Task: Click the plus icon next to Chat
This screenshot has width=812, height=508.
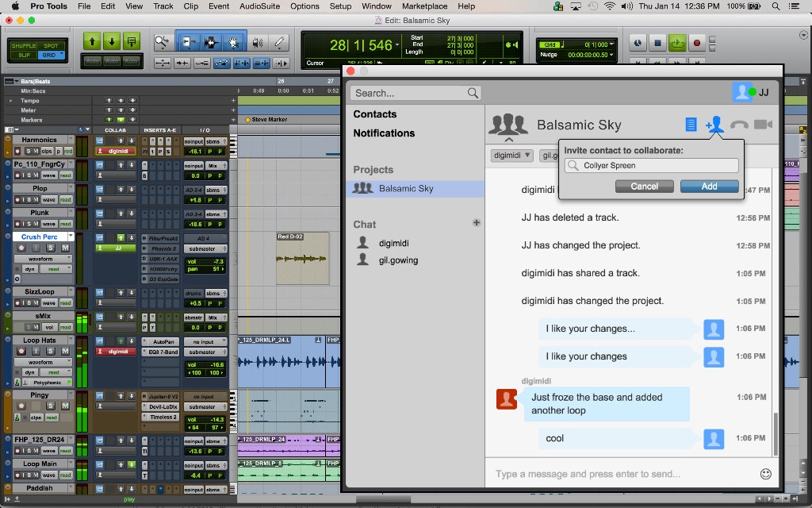Action: [x=477, y=223]
